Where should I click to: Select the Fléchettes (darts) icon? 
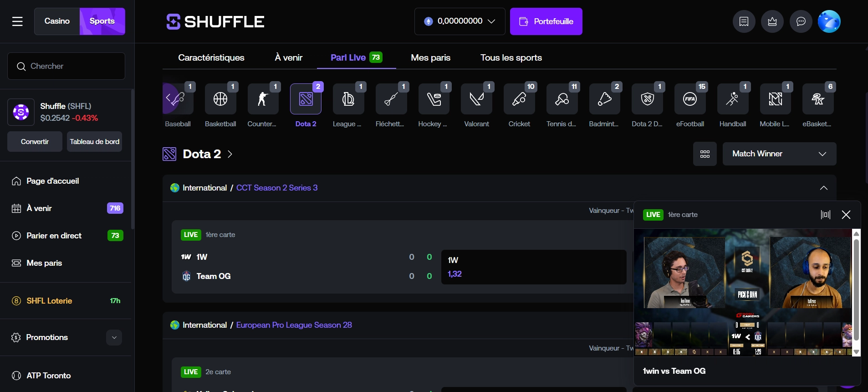[391, 99]
